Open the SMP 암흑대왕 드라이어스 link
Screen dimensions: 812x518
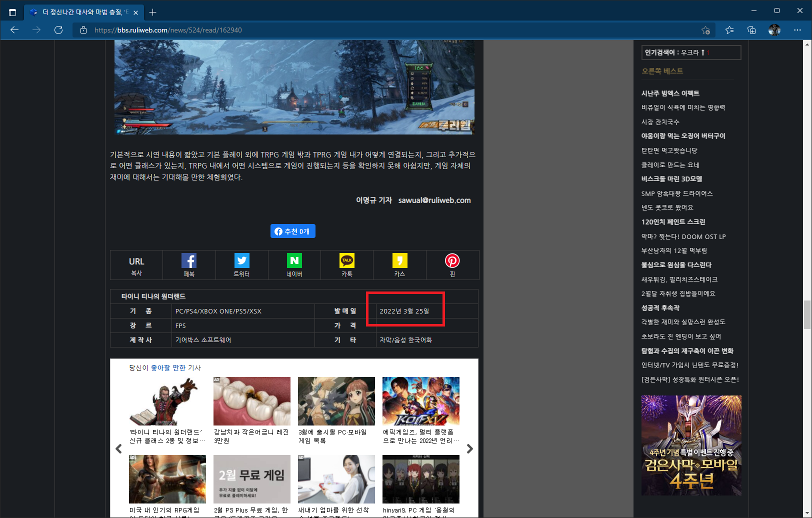tap(677, 193)
